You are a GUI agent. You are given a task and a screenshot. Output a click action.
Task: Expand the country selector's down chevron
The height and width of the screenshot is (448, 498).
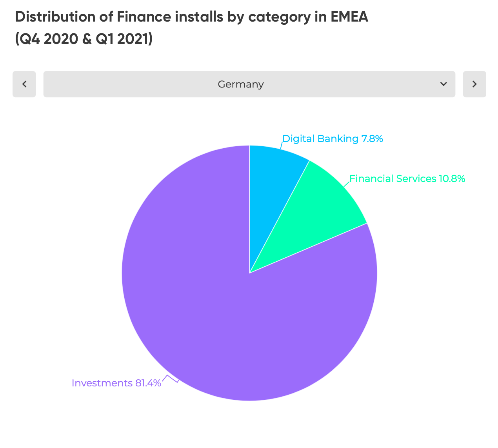443,84
